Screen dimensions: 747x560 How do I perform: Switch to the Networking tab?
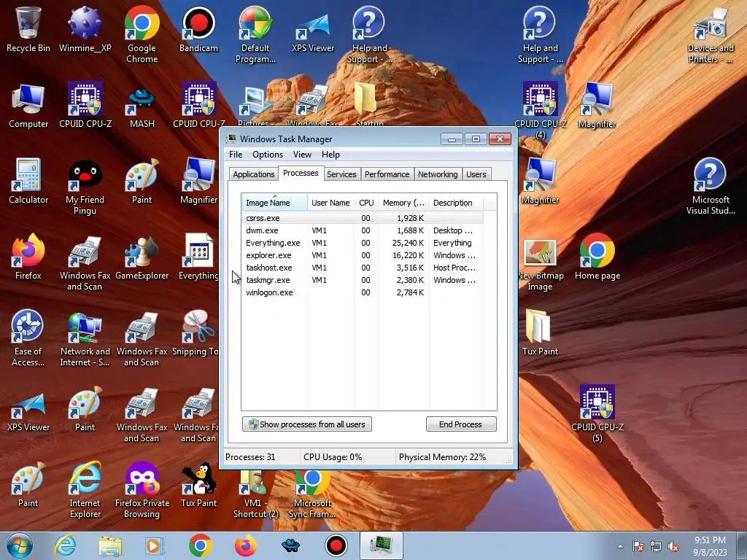pyautogui.click(x=438, y=174)
